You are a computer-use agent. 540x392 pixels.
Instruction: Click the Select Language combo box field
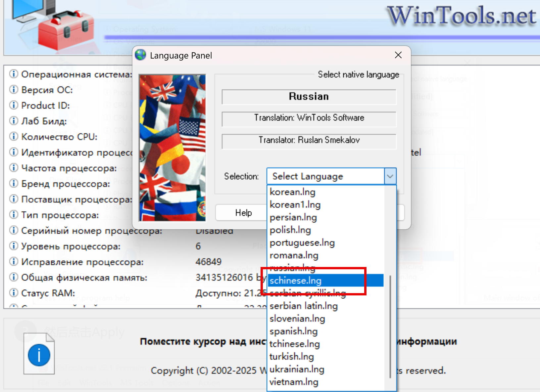[325, 176]
